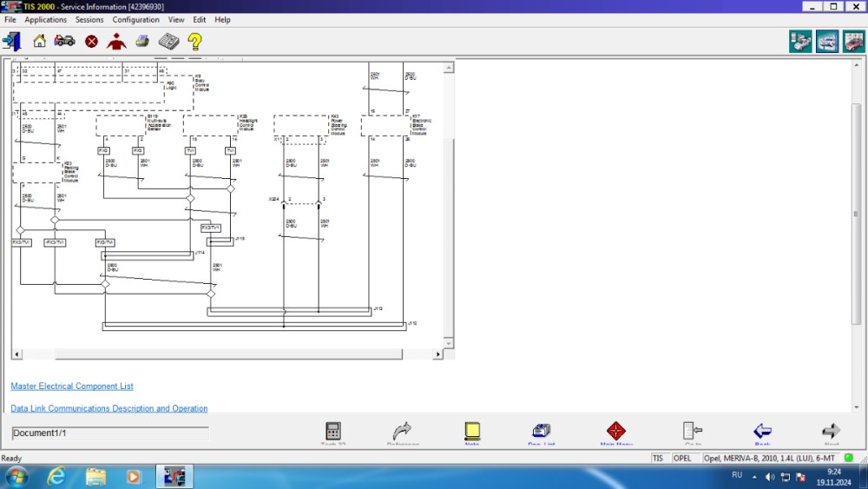868x489 pixels.
Task: Open the vehicle selection car icon
Action: tap(65, 41)
